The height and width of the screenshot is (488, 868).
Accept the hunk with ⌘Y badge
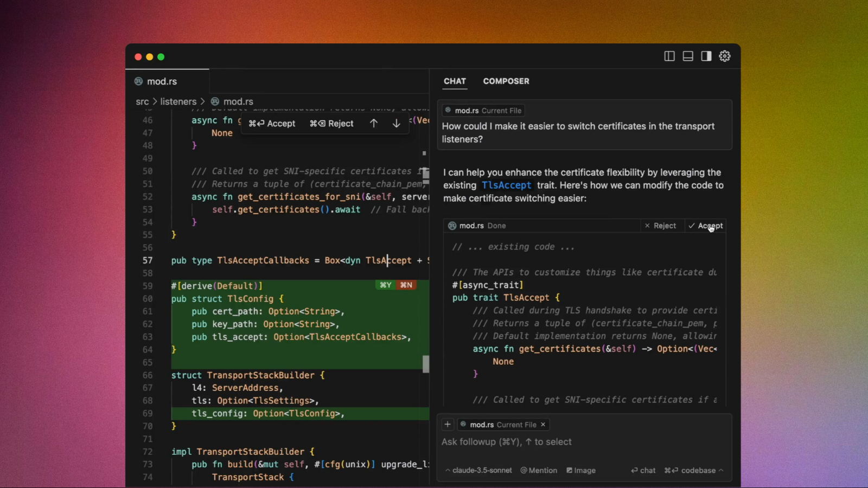click(386, 285)
